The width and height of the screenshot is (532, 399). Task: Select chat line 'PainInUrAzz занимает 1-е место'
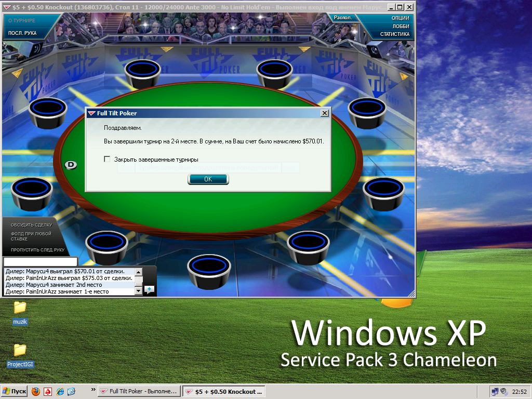(x=70, y=291)
